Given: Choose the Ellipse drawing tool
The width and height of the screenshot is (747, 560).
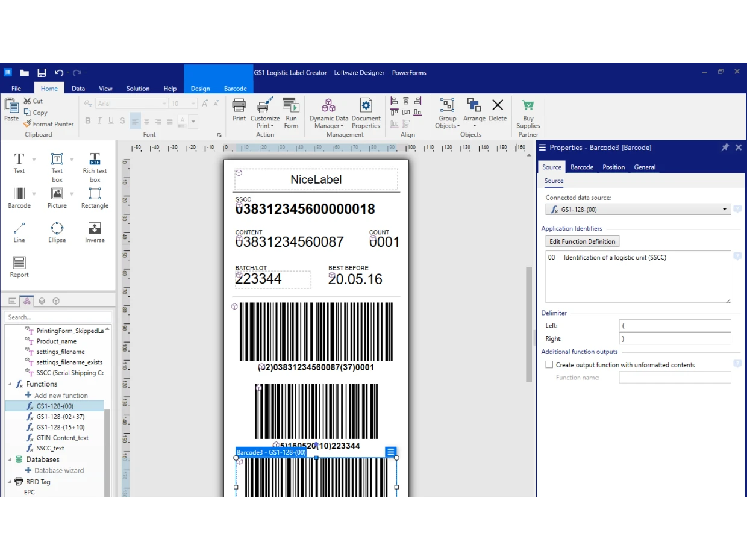Looking at the screenshot, I should 57,232.
